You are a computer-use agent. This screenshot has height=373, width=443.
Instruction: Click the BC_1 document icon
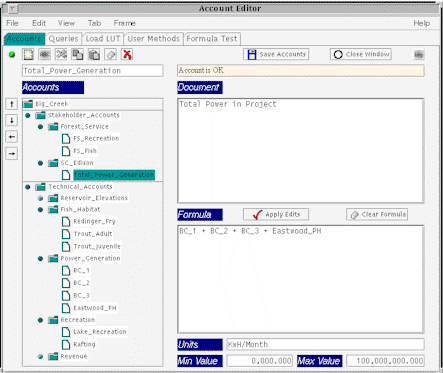[x=66, y=270]
